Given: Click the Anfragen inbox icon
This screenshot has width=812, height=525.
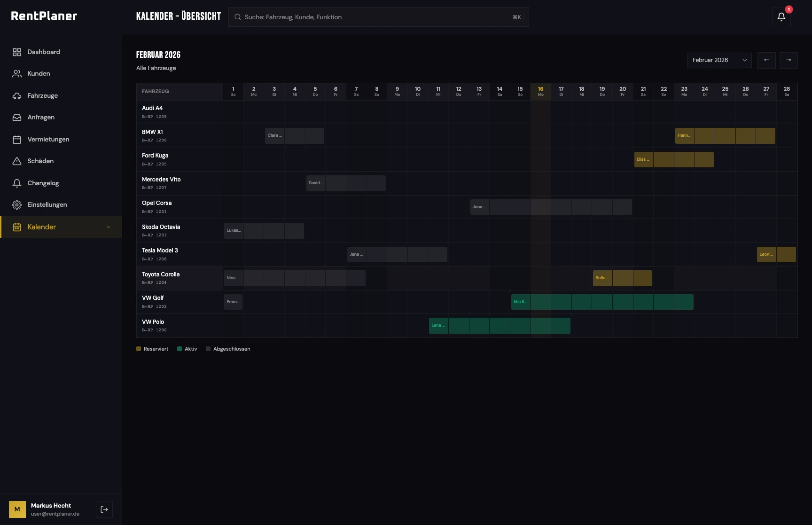Looking at the screenshot, I should 17,118.
